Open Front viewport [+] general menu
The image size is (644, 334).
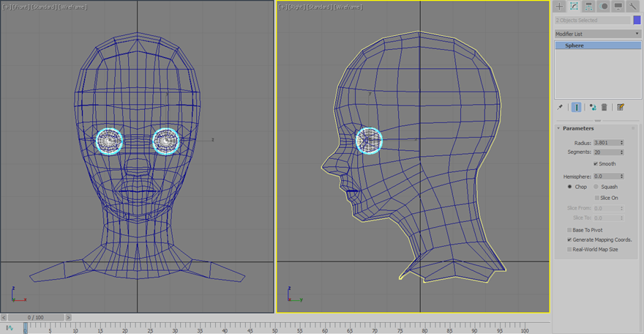[7, 7]
